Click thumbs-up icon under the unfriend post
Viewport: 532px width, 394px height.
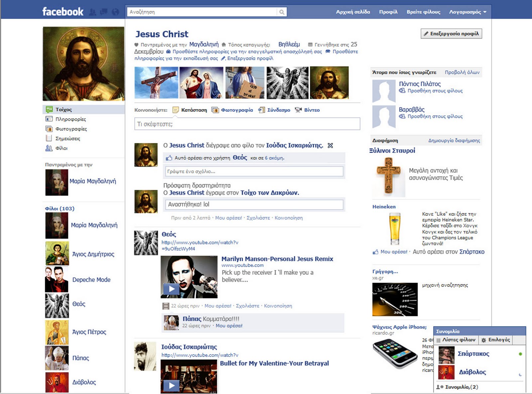pyautogui.click(x=169, y=158)
